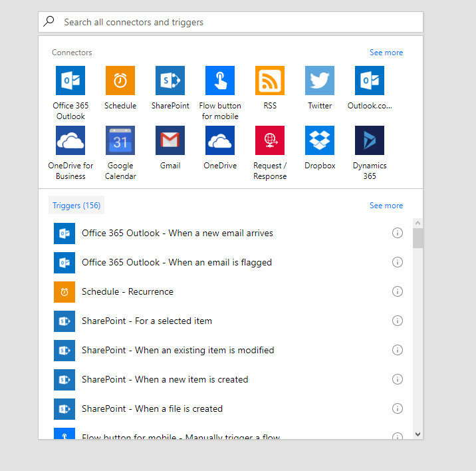Screen dimensions: 476x471
Task: Select the RSS connector icon
Action: pos(270,80)
